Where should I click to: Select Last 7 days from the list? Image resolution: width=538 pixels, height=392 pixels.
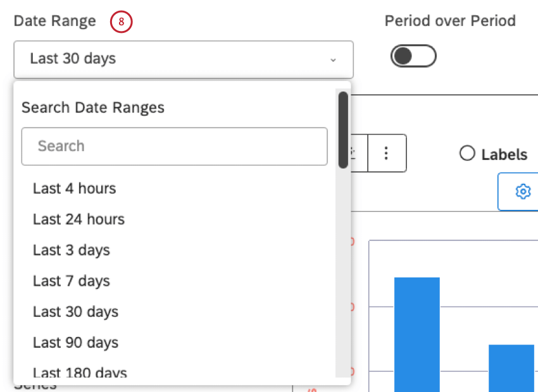(x=71, y=281)
